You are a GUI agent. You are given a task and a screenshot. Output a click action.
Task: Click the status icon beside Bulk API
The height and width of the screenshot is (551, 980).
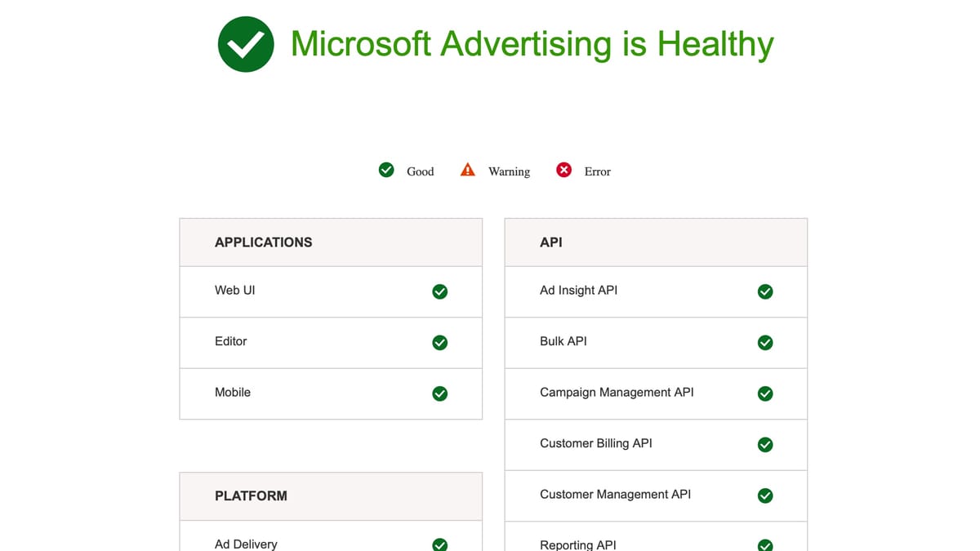[765, 343]
